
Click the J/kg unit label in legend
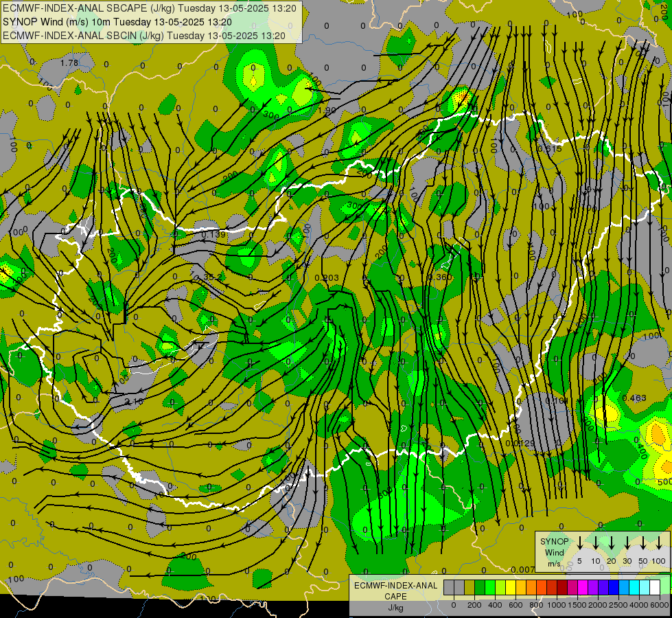(395, 608)
